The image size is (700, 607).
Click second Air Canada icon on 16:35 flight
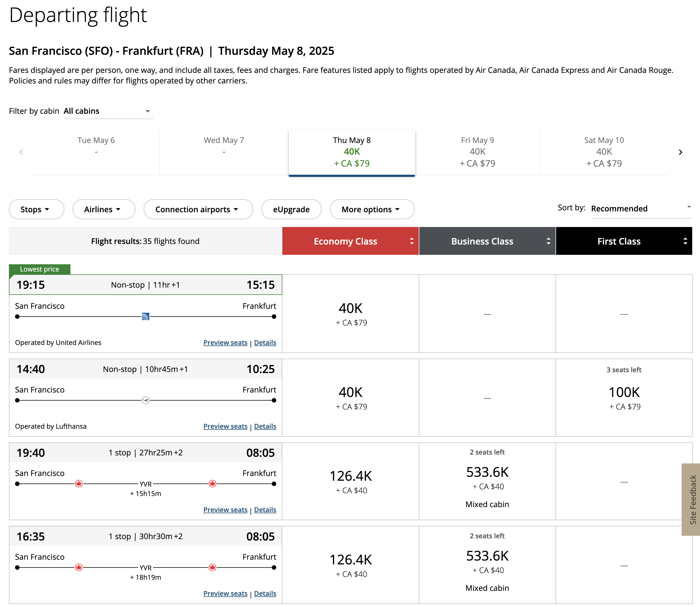coord(212,567)
